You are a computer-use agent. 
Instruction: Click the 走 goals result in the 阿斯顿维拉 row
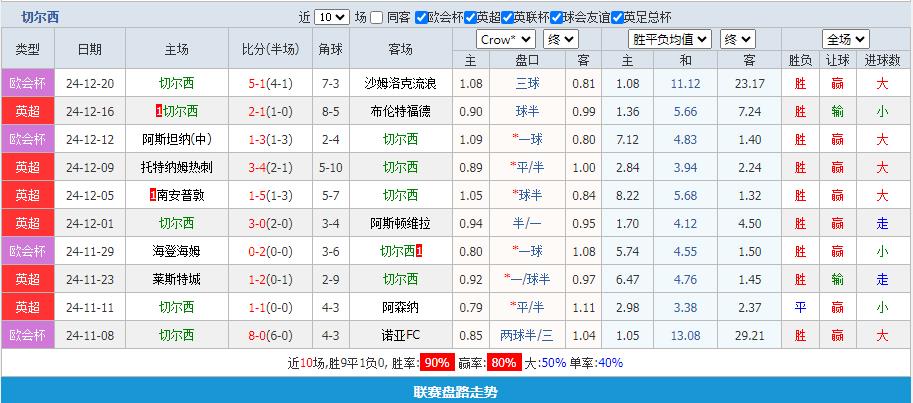click(882, 224)
